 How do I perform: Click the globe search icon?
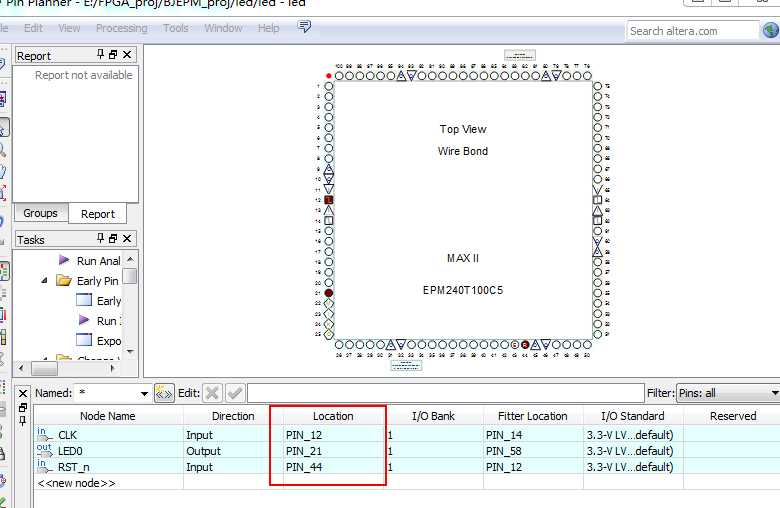click(x=770, y=30)
